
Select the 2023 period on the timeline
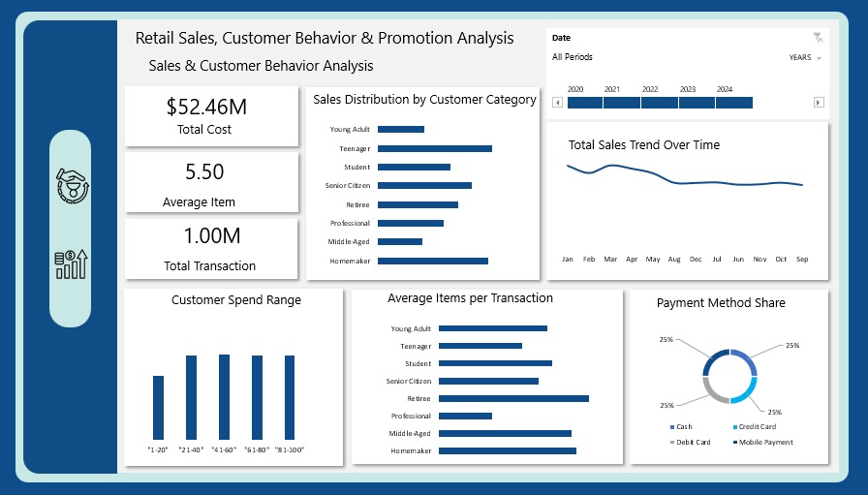[697, 103]
